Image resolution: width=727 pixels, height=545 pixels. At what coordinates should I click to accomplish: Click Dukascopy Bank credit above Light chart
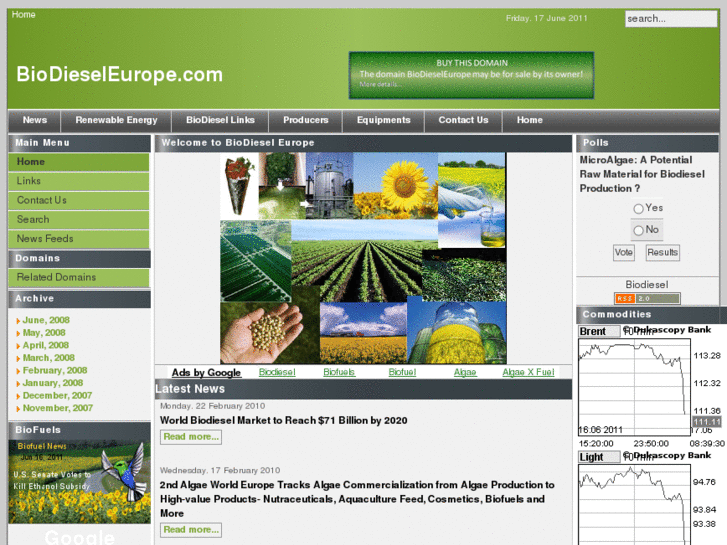[x=667, y=455]
